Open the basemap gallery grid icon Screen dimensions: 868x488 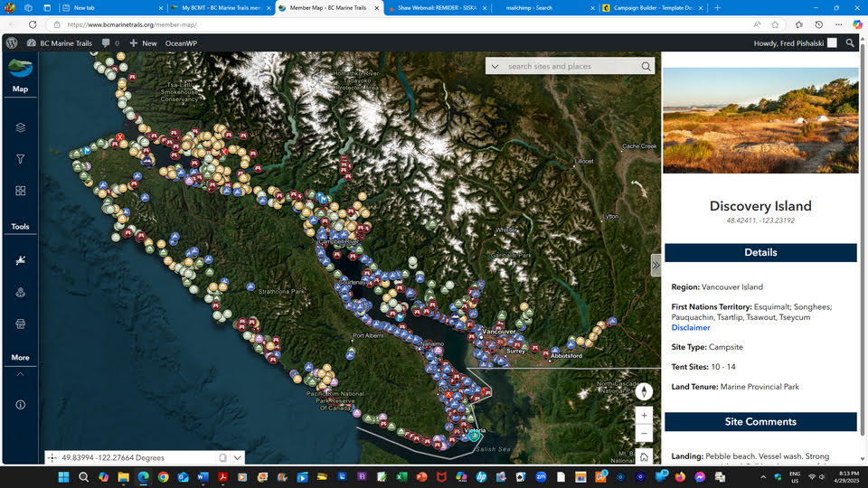(21, 191)
